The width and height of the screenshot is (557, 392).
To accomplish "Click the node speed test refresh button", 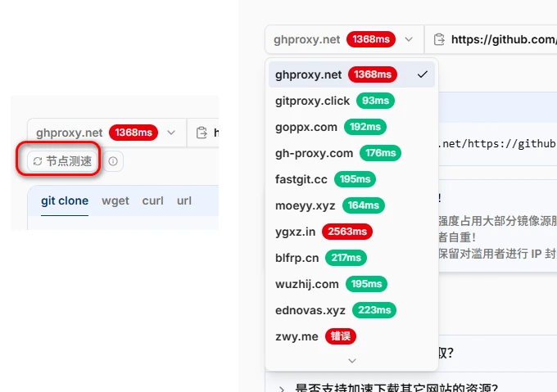I will [x=62, y=161].
